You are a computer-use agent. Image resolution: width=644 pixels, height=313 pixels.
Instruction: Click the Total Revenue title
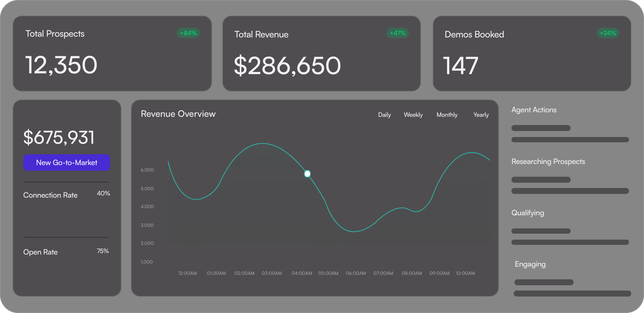(261, 34)
